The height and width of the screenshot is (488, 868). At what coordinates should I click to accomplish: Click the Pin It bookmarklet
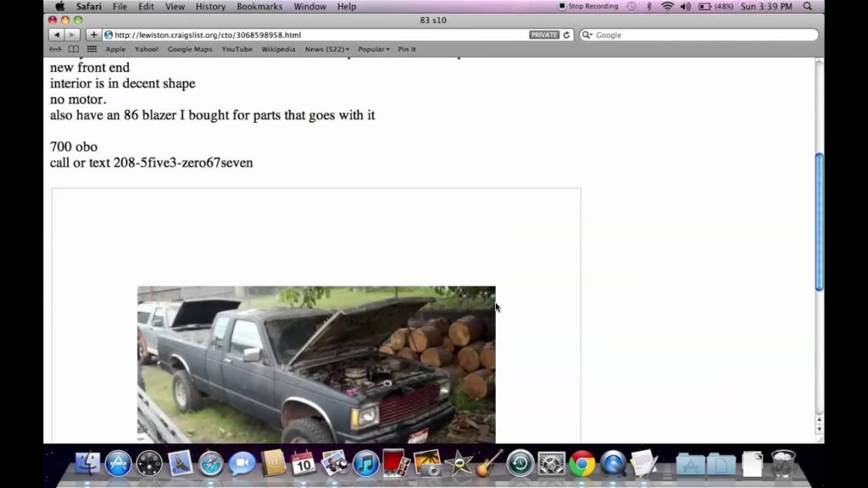[407, 49]
